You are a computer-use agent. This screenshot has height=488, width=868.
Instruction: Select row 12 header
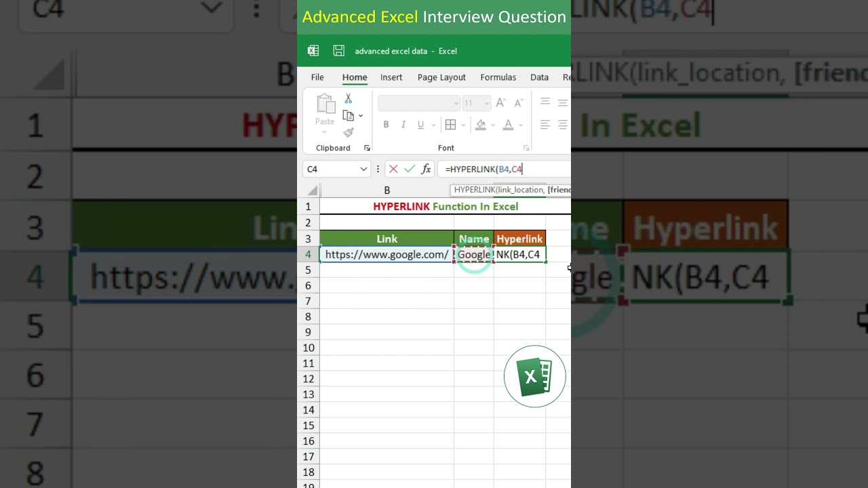point(309,379)
